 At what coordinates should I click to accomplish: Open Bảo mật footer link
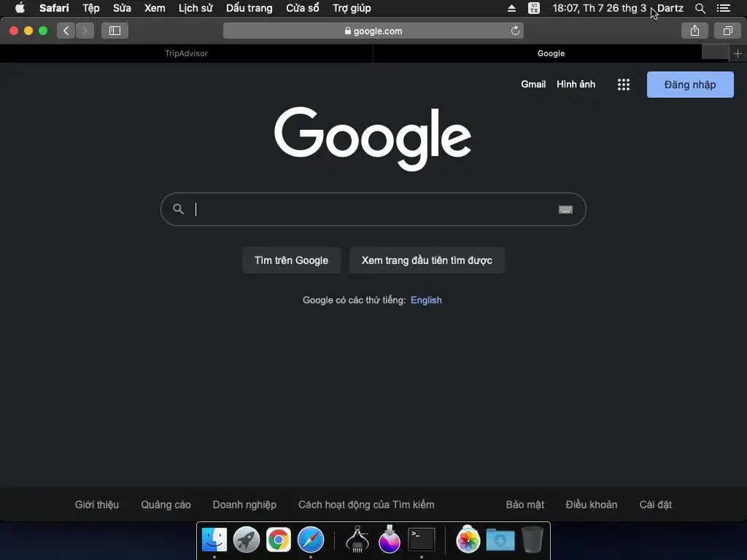[525, 505]
